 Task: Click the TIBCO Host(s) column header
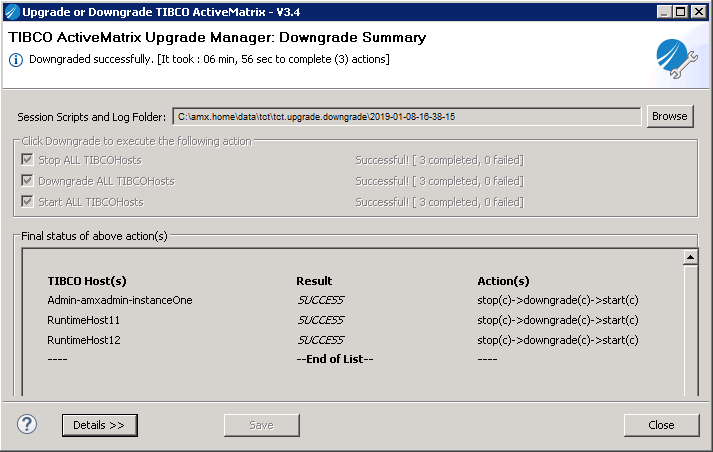coord(87,281)
